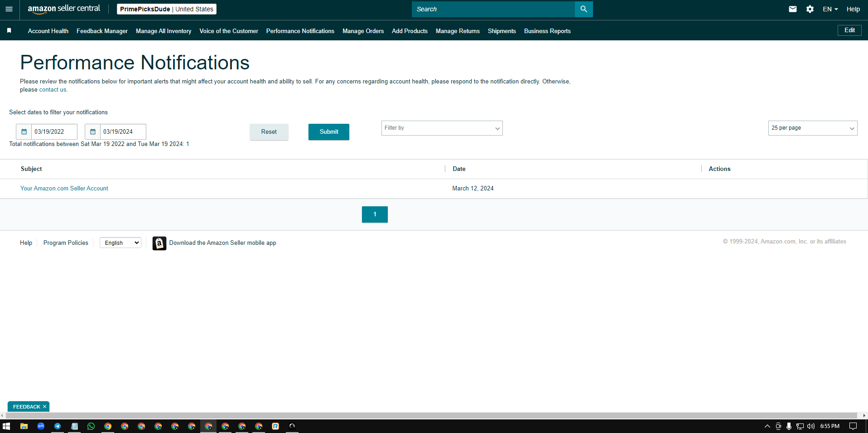This screenshot has width=868, height=433.
Task: Go to Account Health
Action: tap(48, 31)
